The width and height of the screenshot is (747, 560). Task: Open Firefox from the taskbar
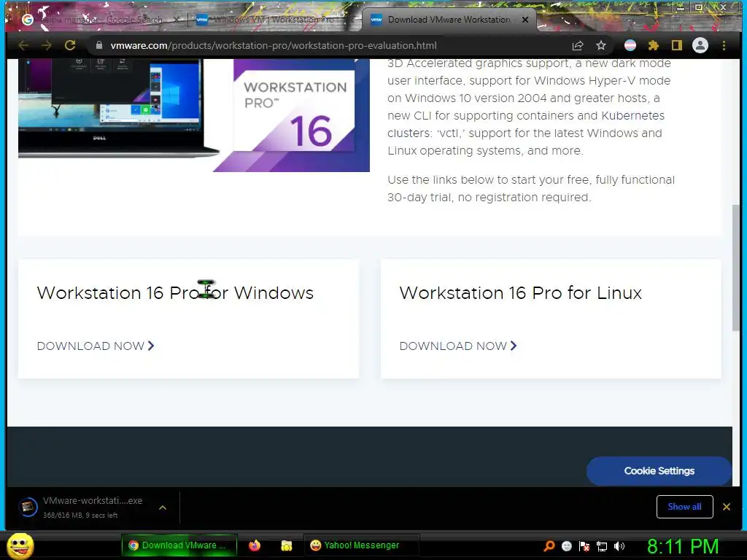[x=255, y=545]
